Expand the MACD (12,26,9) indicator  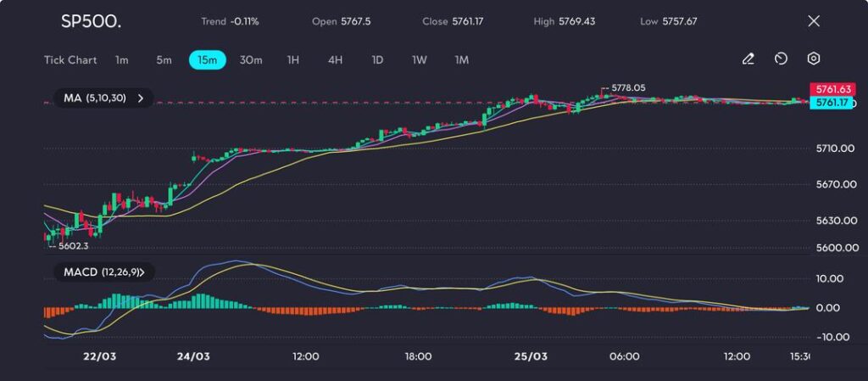point(103,272)
